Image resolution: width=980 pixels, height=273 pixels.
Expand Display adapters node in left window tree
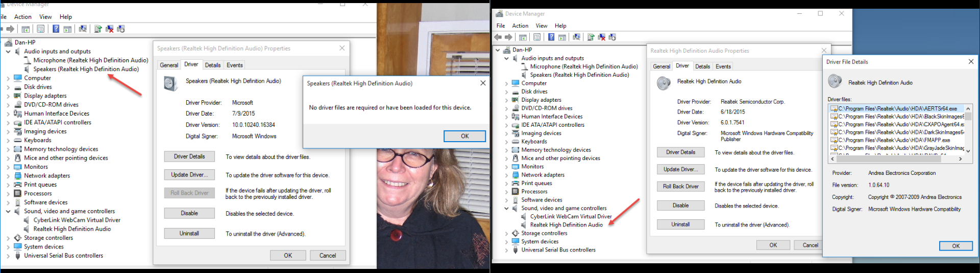8,96
